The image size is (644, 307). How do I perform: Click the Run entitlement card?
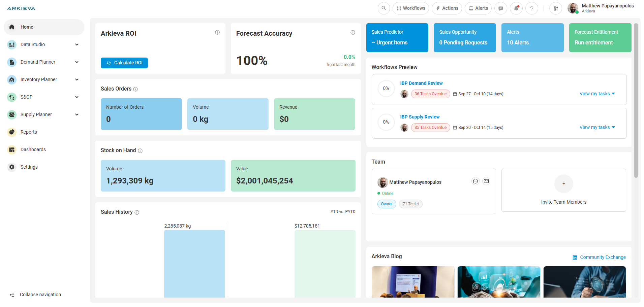pos(600,38)
